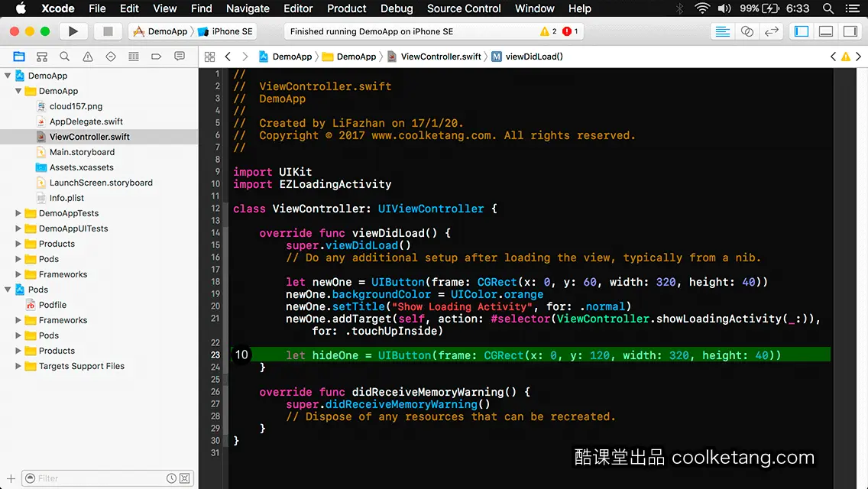The height and width of the screenshot is (489, 868).
Task: Go forward in editor history
Action: click(245, 57)
